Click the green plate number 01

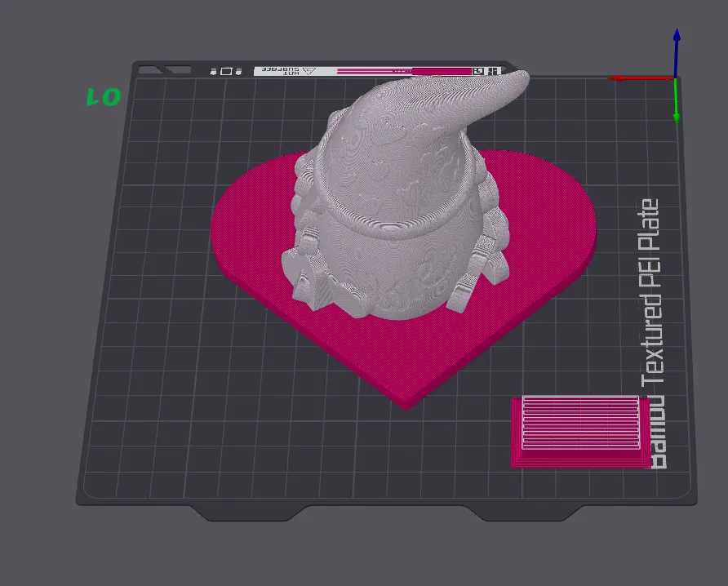[x=104, y=97]
